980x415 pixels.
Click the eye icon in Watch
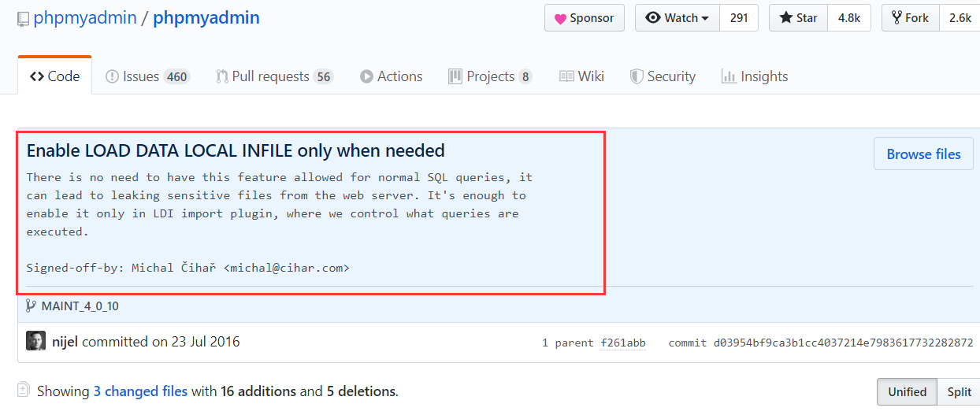point(652,18)
